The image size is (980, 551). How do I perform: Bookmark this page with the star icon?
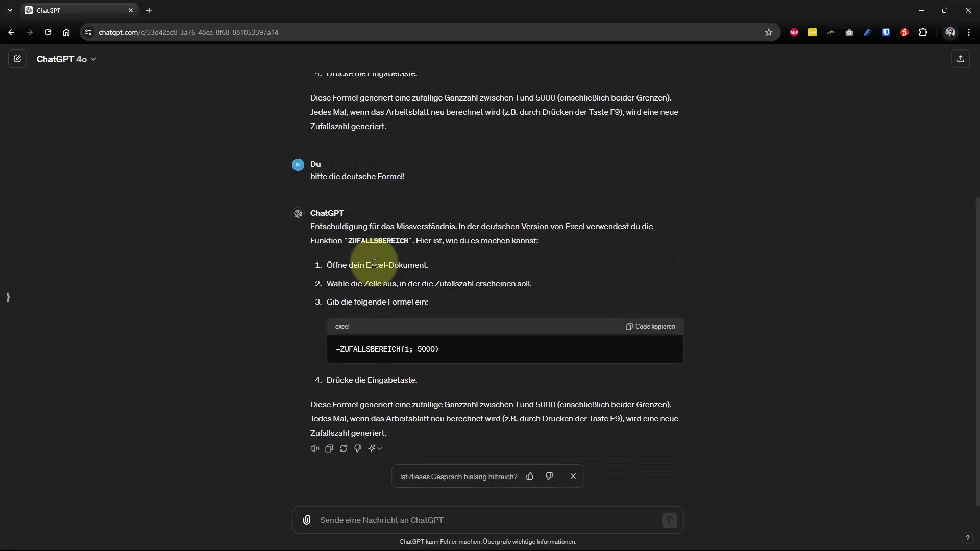pos(769,32)
